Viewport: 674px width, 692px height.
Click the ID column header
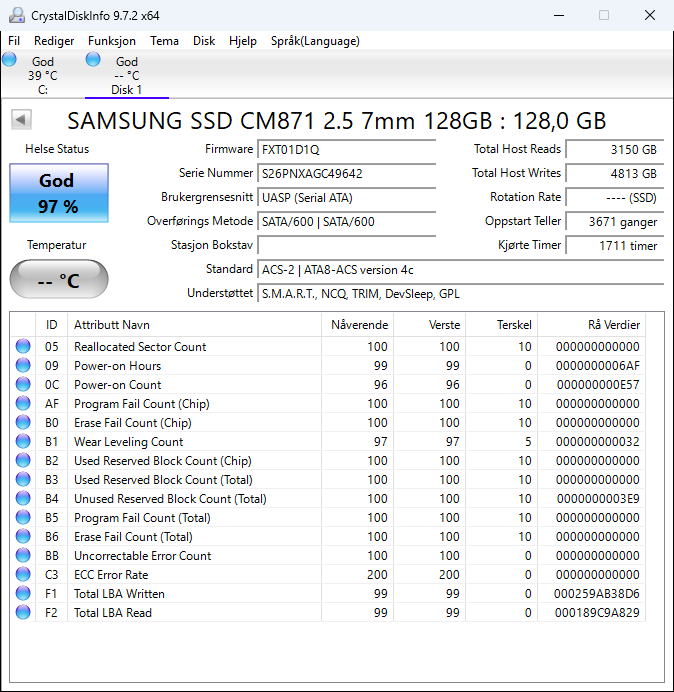pyautogui.click(x=52, y=325)
